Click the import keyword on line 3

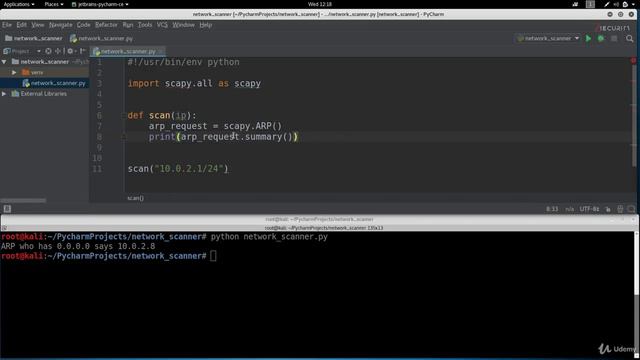(x=143, y=83)
